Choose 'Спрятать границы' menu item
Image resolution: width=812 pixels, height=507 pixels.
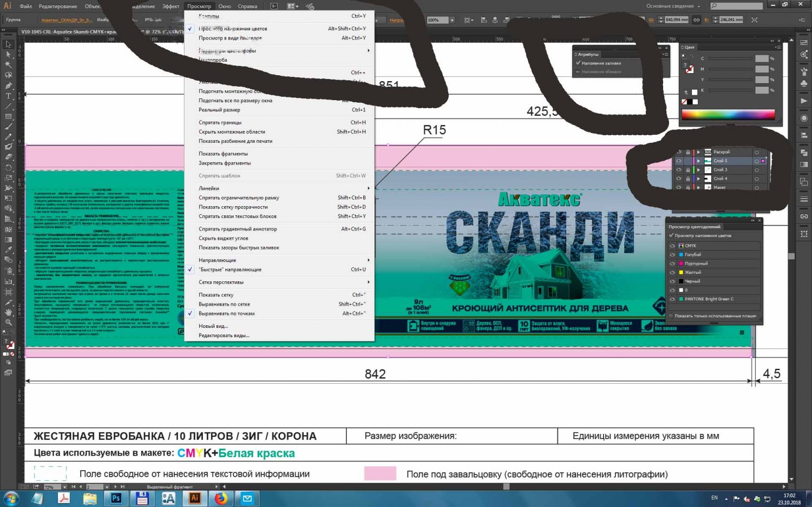pos(279,122)
